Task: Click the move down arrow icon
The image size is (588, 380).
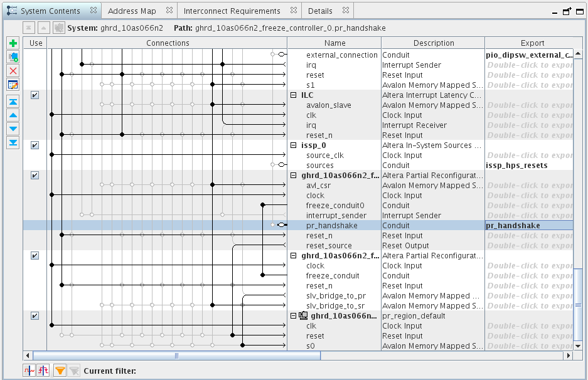Action: tap(13, 129)
